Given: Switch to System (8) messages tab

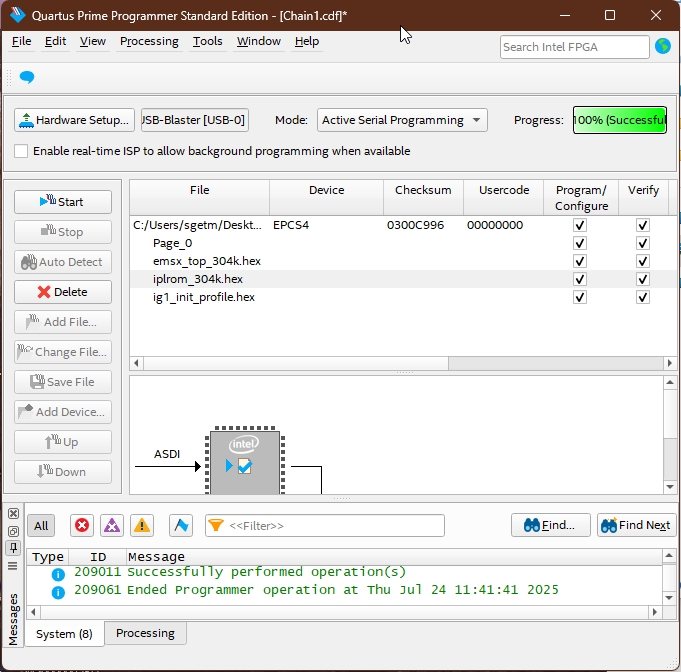Looking at the screenshot, I should point(64,634).
